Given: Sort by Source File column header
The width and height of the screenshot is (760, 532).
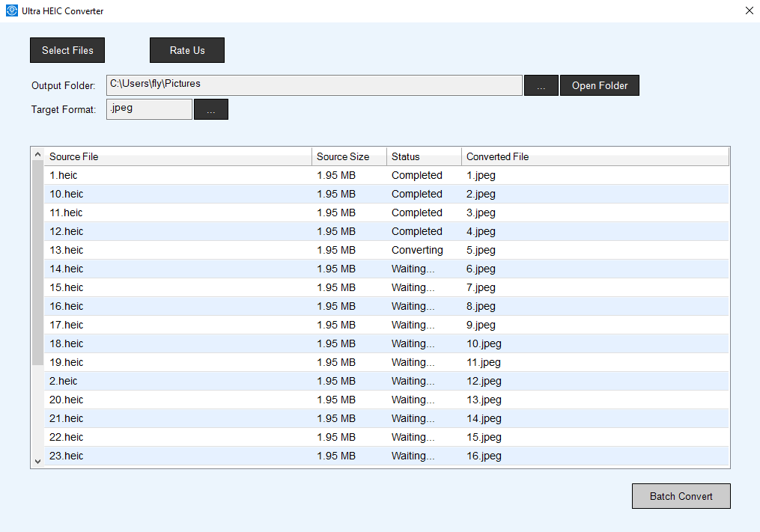Looking at the screenshot, I should pyautogui.click(x=178, y=156).
